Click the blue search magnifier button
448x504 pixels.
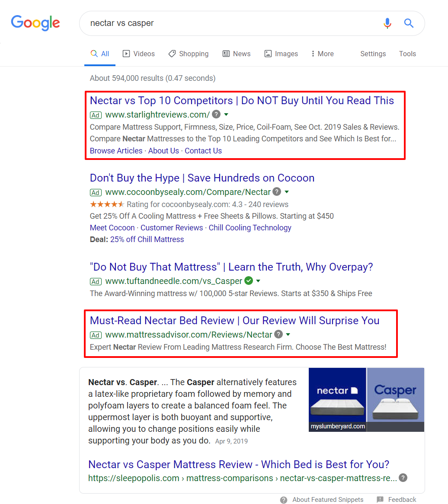click(x=409, y=23)
